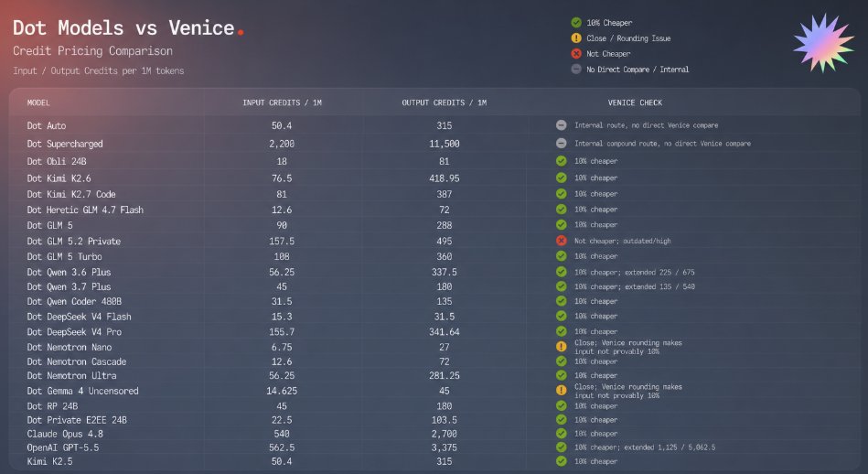Select the Dot Obli 24B model name
This screenshot has width=868, height=474.
click(57, 162)
